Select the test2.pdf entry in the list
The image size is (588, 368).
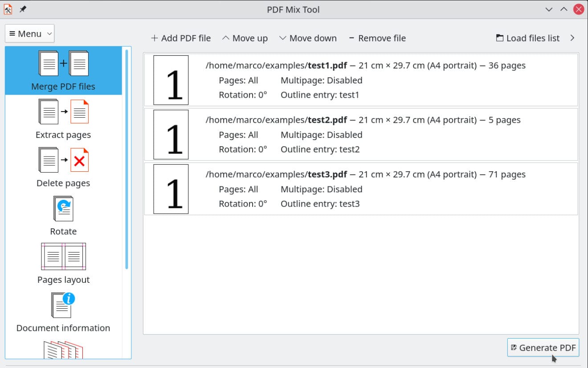pyautogui.click(x=361, y=134)
